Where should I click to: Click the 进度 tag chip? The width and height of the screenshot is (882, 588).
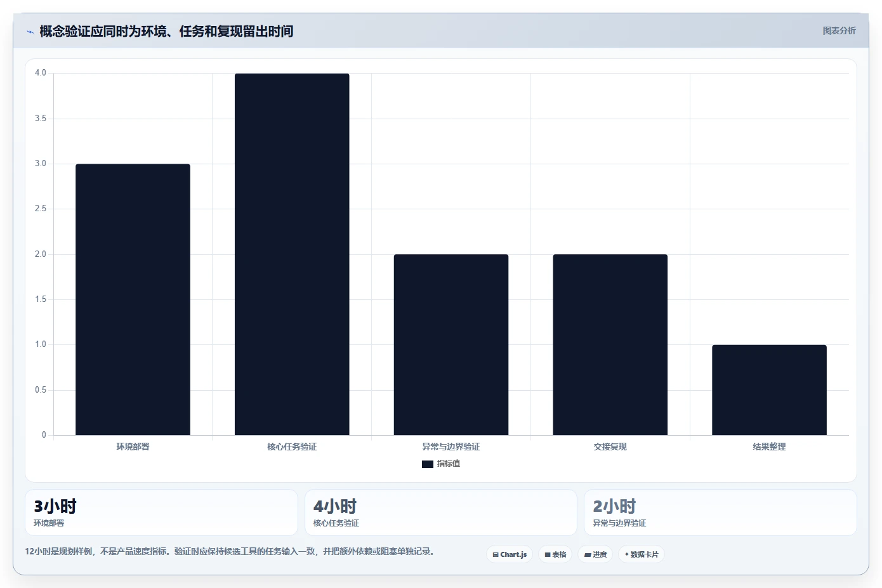pyautogui.click(x=595, y=554)
